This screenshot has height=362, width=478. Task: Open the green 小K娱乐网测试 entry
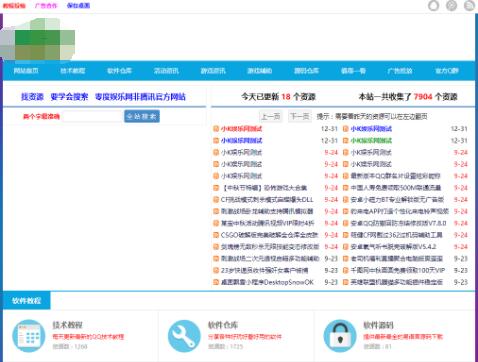(371, 141)
